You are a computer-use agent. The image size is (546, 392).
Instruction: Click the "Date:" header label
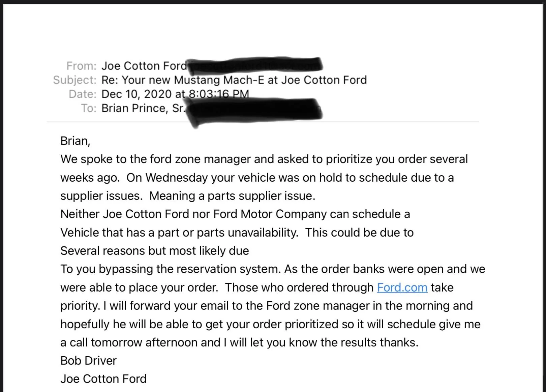[83, 94]
